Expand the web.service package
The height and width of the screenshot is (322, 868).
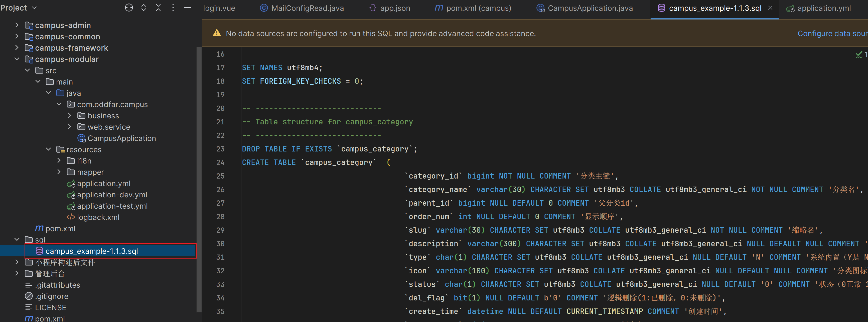pyautogui.click(x=69, y=127)
